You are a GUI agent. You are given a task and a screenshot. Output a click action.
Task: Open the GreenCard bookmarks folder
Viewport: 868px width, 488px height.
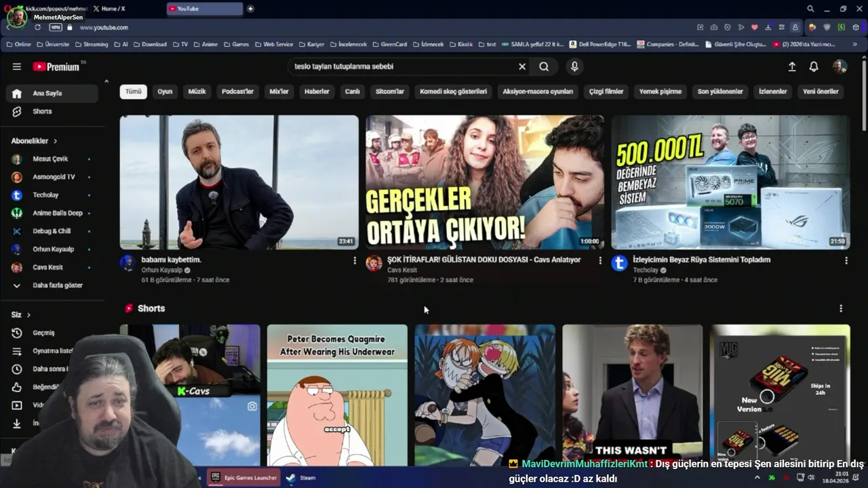389,44
